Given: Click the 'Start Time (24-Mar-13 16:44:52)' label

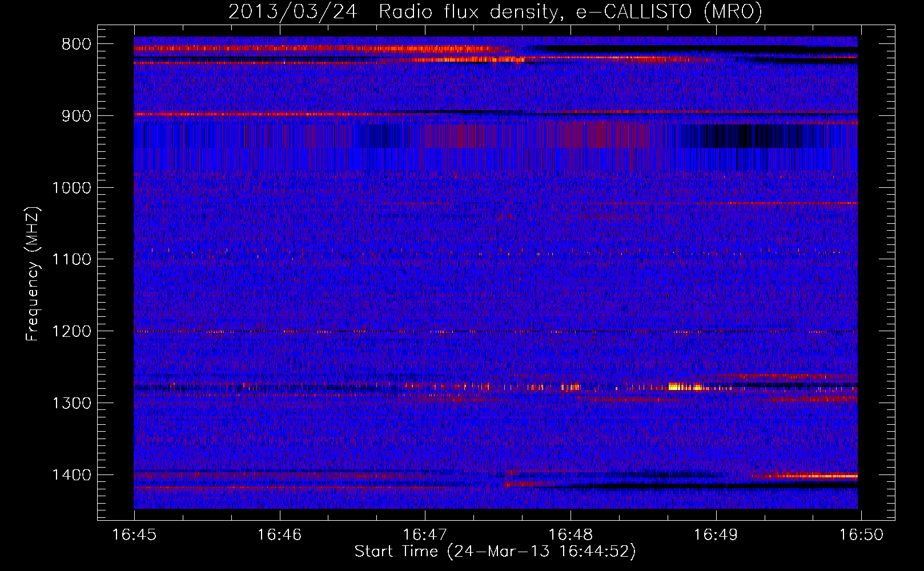Looking at the screenshot, I should [x=495, y=552].
